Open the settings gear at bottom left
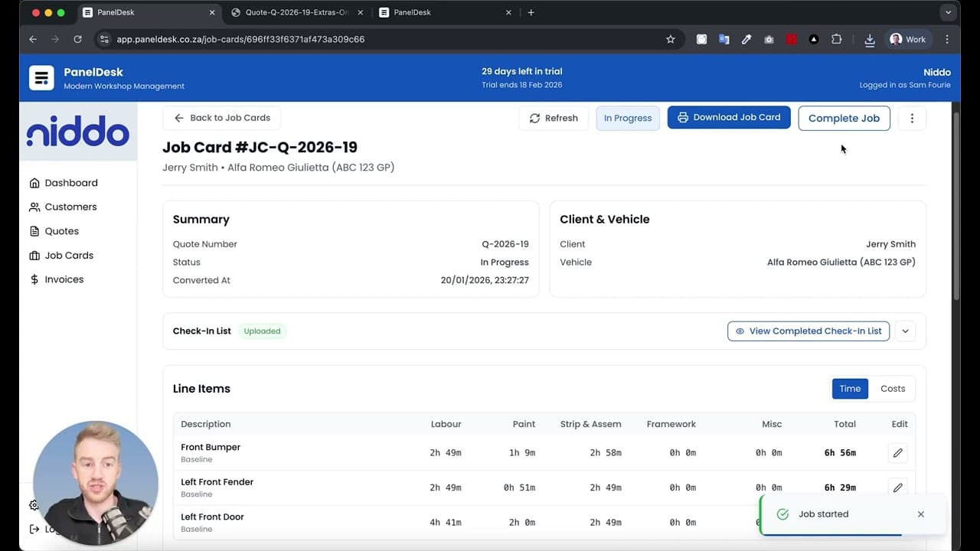Viewport: 980px width, 551px height. pos(34,505)
